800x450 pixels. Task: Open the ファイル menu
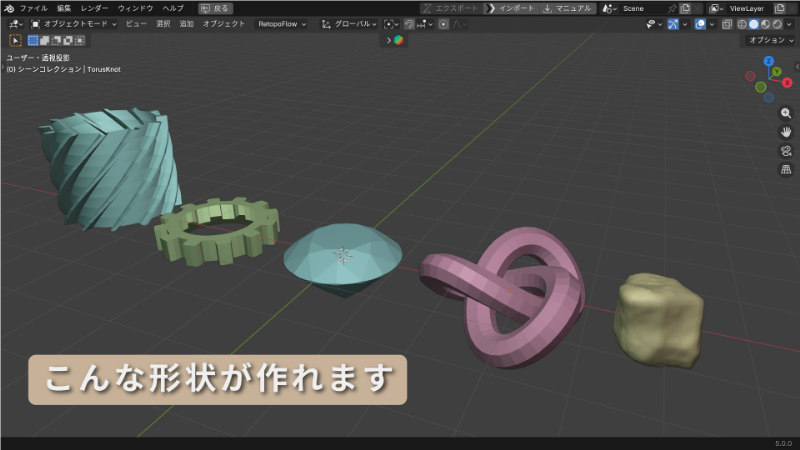coord(33,8)
